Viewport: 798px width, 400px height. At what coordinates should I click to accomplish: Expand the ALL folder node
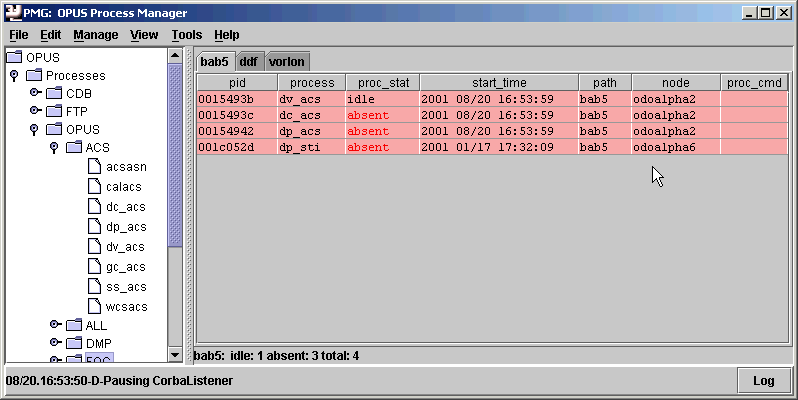tap(54, 325)
